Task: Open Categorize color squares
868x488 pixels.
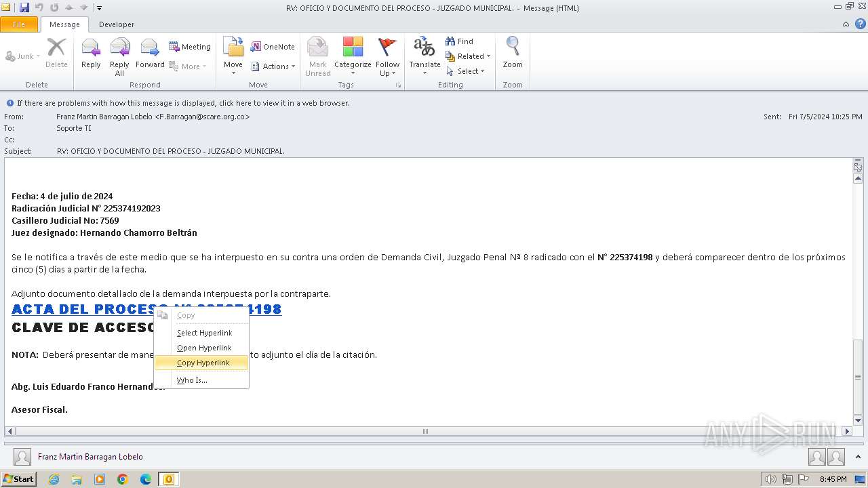Action: click(353, 57)
